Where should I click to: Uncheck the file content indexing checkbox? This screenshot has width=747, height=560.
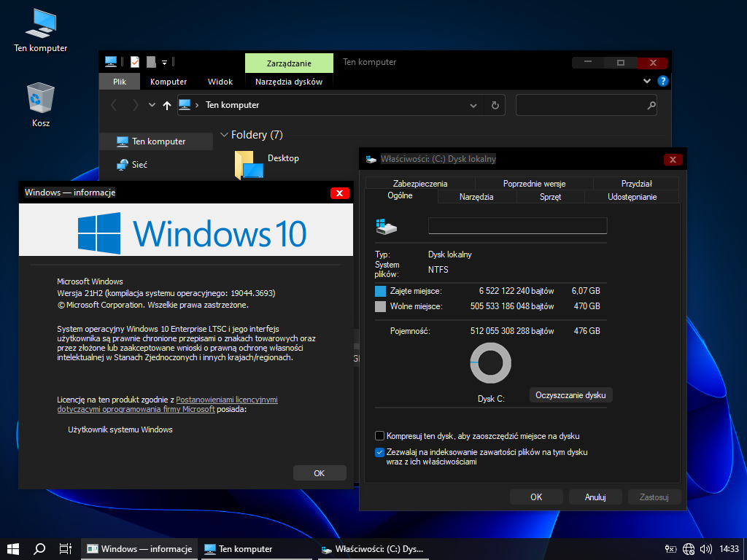point(379,452)
